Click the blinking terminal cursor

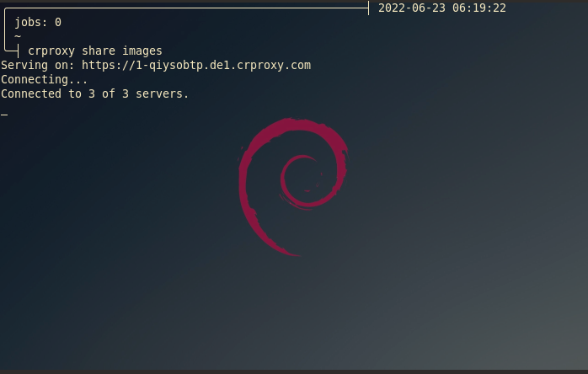point(4,115)
